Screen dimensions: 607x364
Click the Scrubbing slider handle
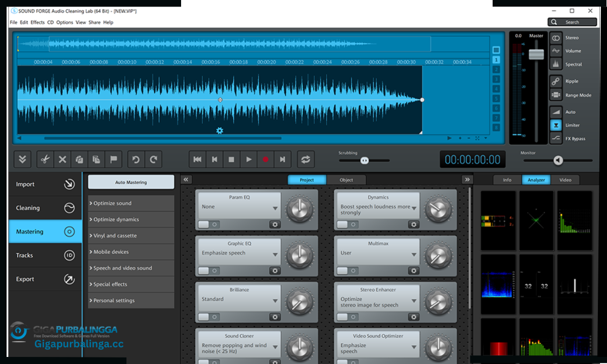[x=364, y=160]
